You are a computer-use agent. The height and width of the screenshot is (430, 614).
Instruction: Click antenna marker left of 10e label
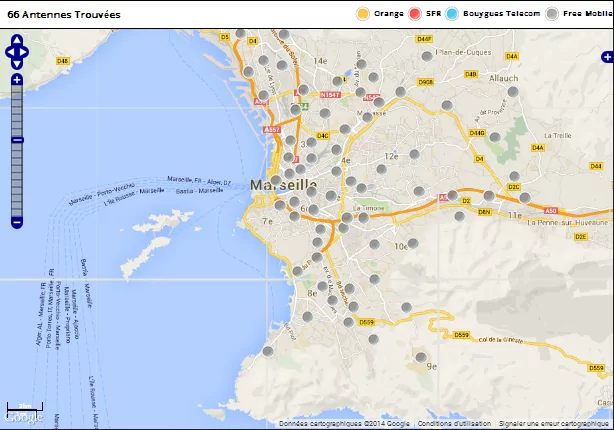tap(374, 243)
